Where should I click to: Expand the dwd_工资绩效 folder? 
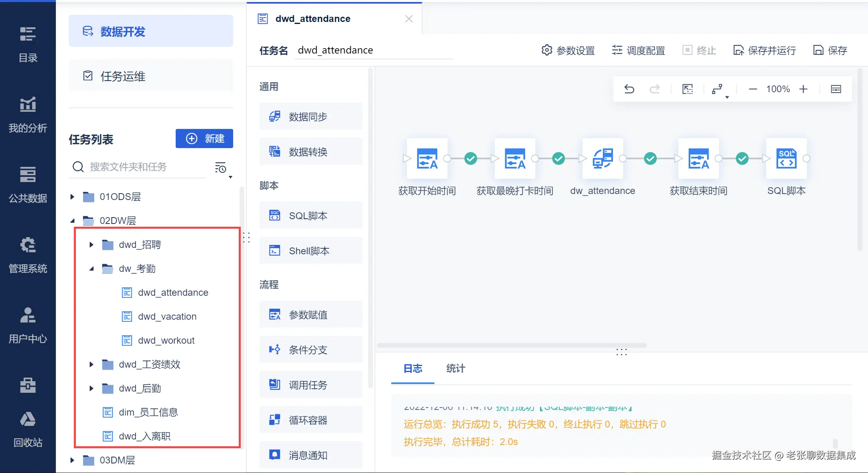click(x=91, y=364)
